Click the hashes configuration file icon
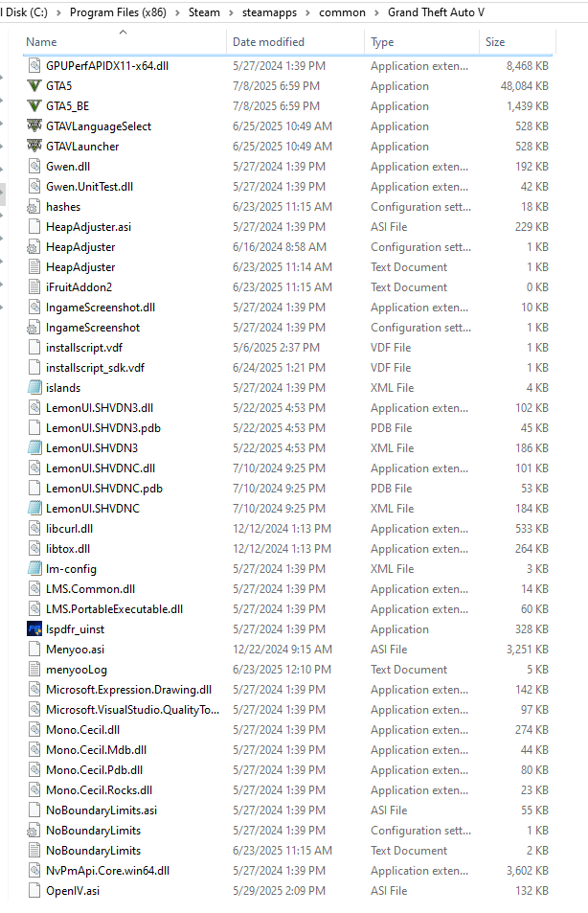Viewport: 588px width, 913px height. click(x=34, y=207)
